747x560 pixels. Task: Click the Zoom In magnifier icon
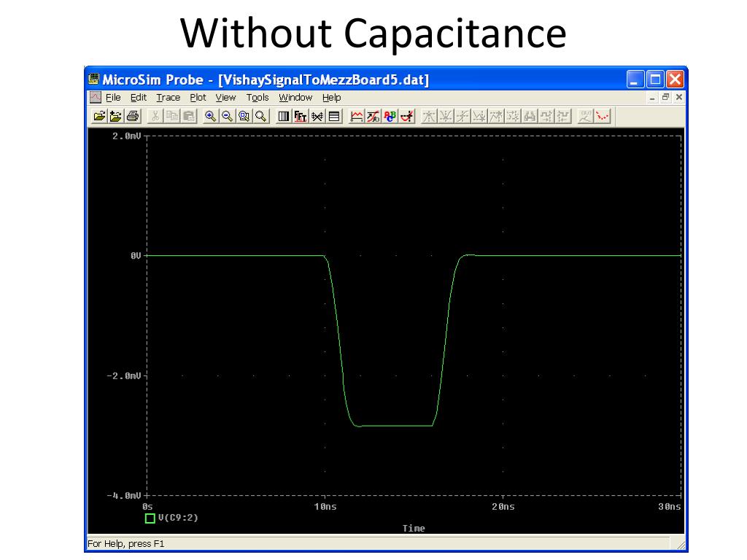[x=210, y=116]
